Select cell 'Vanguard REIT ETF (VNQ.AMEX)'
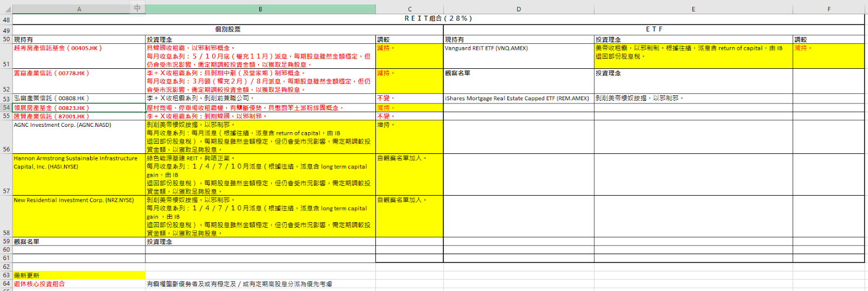868x291 pixels. coord(519,56)
